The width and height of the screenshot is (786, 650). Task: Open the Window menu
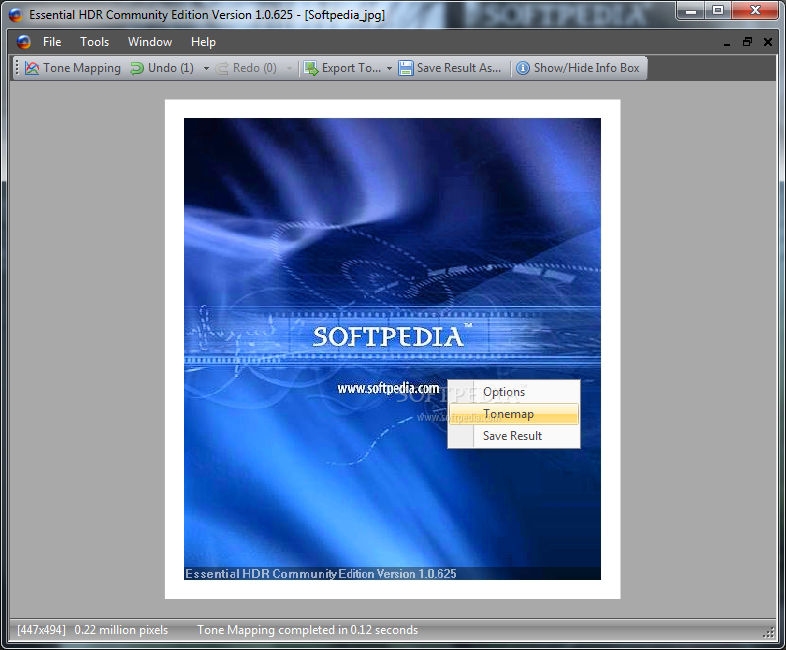click(x=150, y=42)
